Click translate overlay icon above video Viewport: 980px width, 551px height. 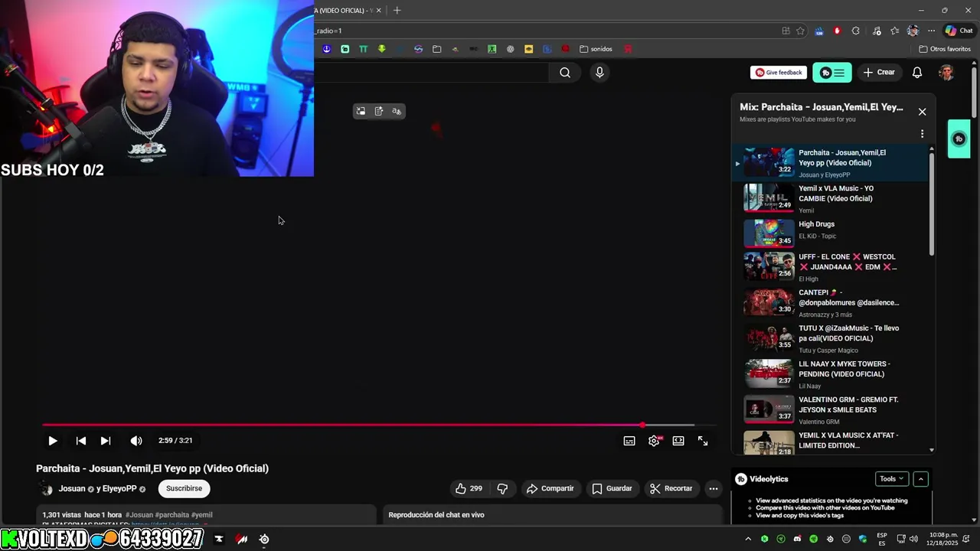pyautogui.click(x=397, y=111)
